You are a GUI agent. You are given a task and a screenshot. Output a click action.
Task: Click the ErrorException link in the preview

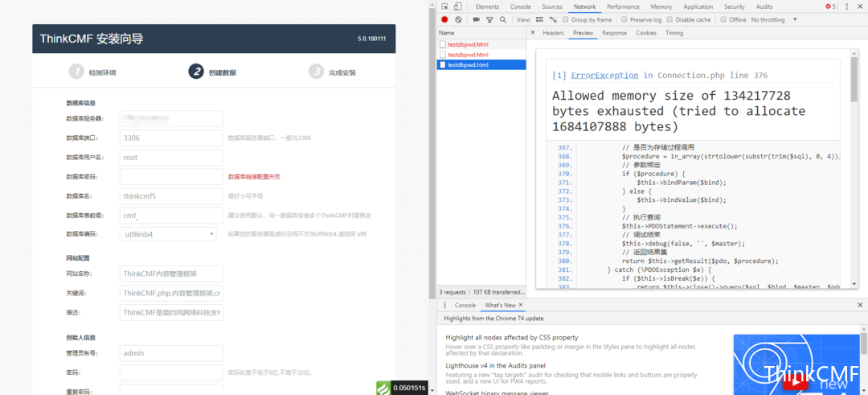(x=604, y=76)
